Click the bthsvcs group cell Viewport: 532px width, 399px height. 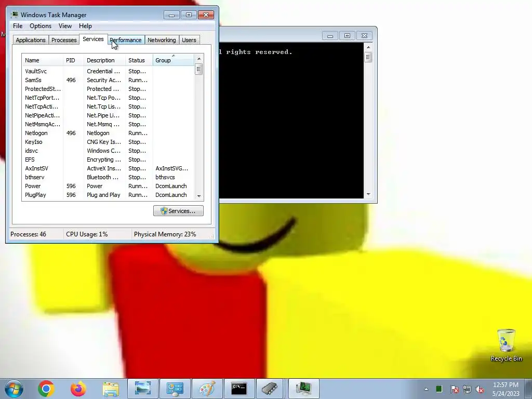click(x=165, y=177)
